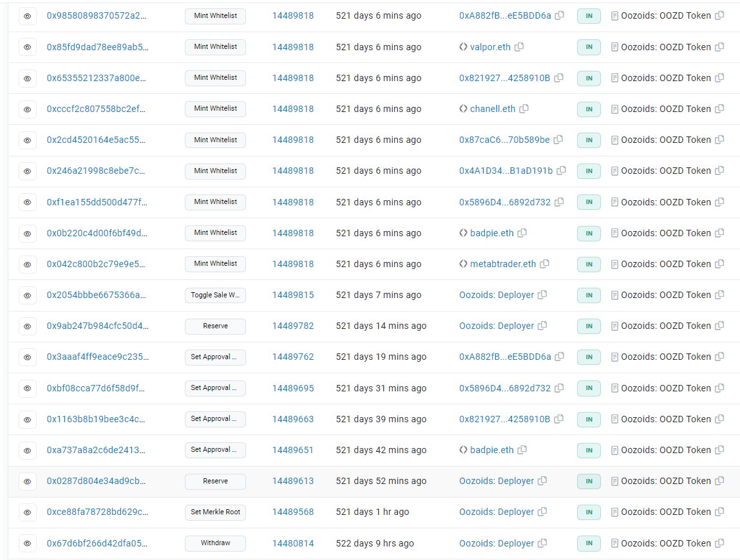740x560 pixels.
Task: Open block 14489782
Action: [x=292, y=326]
